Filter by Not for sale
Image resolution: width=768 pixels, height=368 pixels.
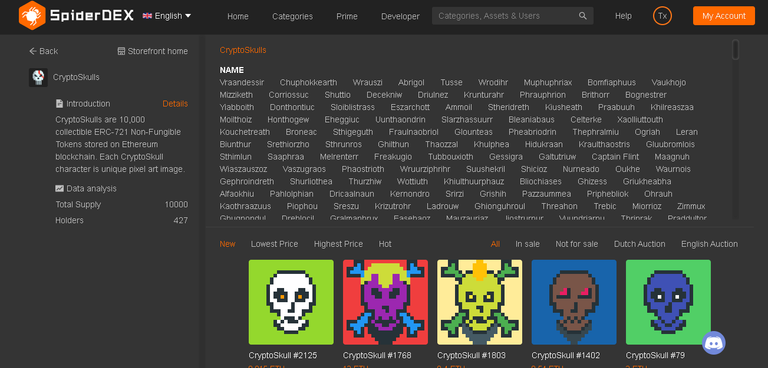(576, 244)
